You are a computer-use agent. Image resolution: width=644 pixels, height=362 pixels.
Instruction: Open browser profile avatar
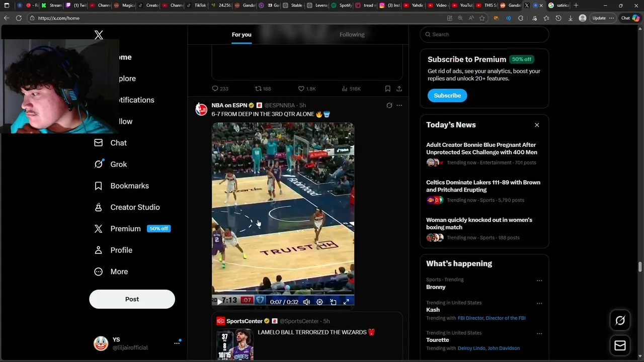583,18
